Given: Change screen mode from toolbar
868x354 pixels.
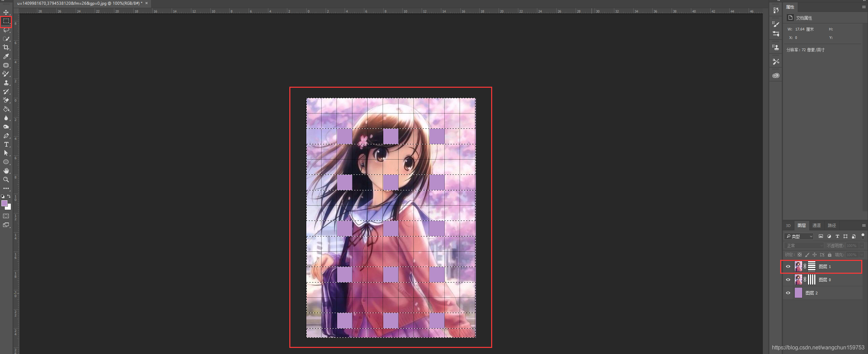Looking at the screenshot, I should 6,225.
